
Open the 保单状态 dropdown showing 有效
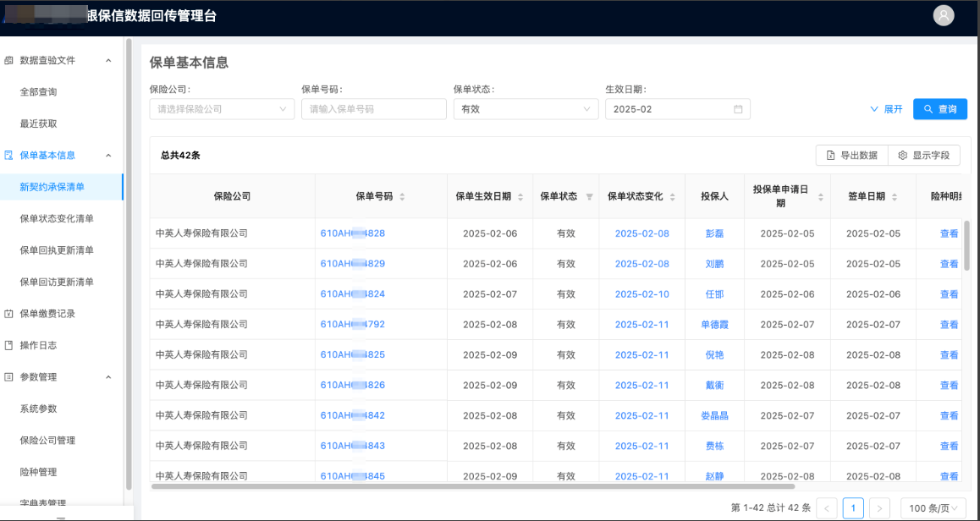tap(526, 109)
